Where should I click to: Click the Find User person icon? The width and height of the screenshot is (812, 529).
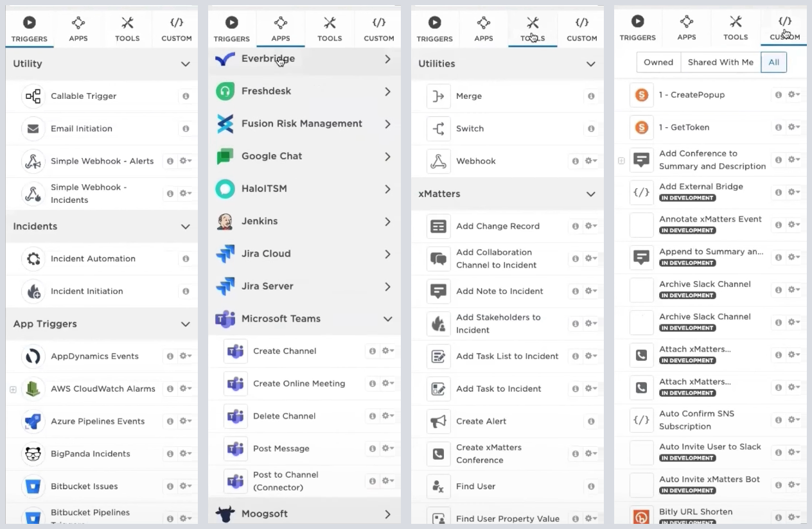(439, 487)
